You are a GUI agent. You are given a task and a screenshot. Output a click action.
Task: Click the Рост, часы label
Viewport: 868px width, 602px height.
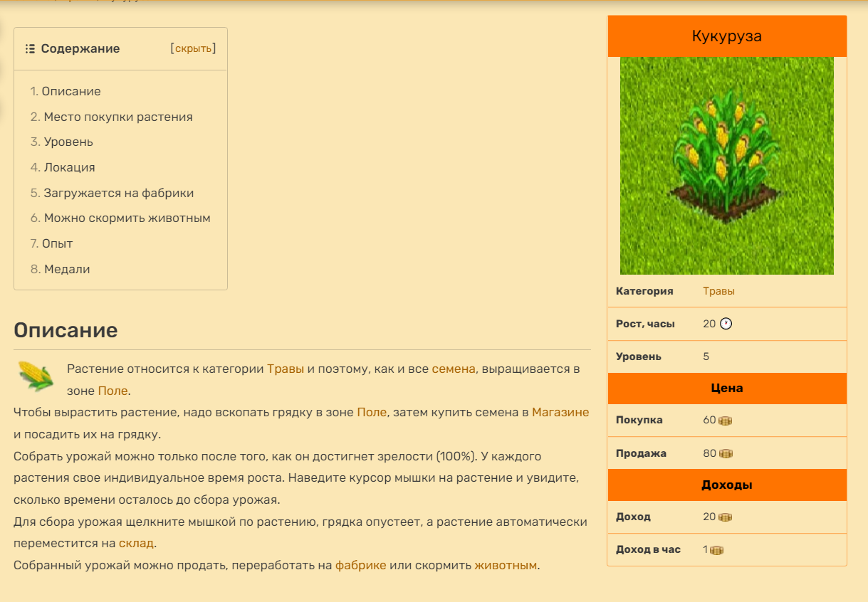[x=645, y=324]
